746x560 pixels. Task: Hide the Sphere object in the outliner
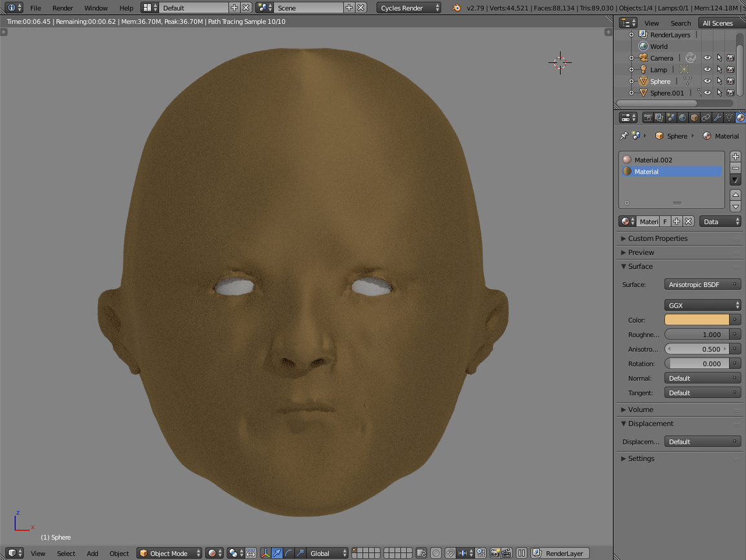click(x=707, y=81)
